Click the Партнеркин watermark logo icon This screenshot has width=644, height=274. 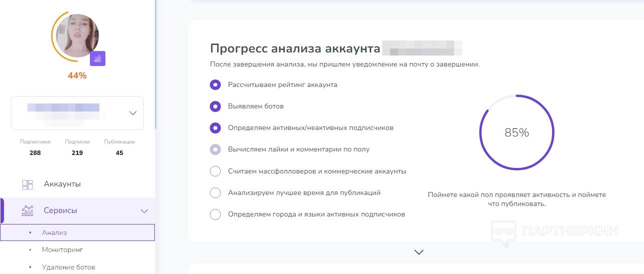504,232
